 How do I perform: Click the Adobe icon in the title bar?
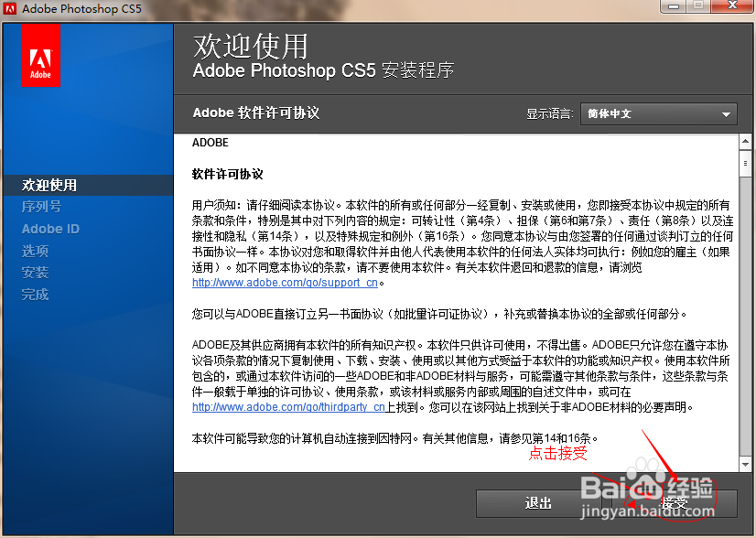point(10,8)
